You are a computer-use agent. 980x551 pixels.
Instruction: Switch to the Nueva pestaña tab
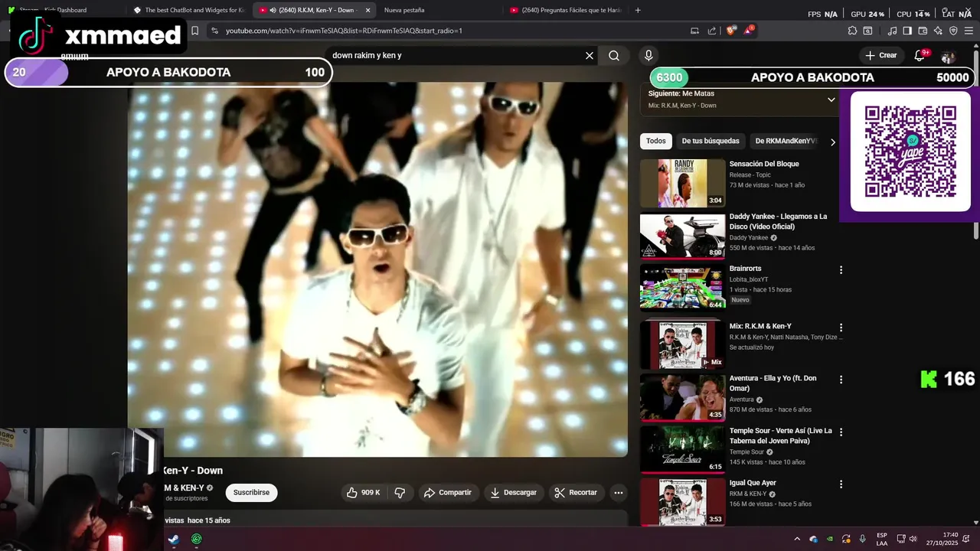coord(404,10)
